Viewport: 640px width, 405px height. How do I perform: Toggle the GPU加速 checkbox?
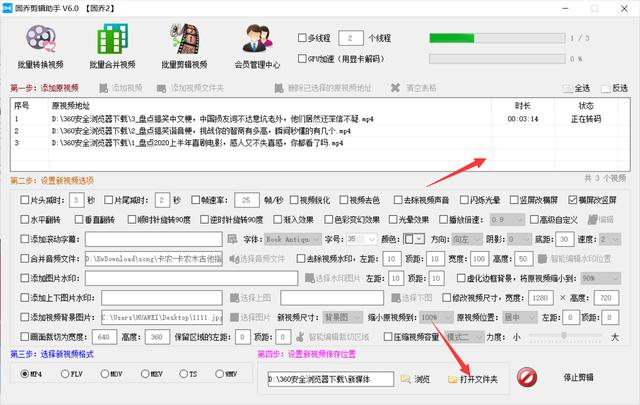tap(303, 58)
